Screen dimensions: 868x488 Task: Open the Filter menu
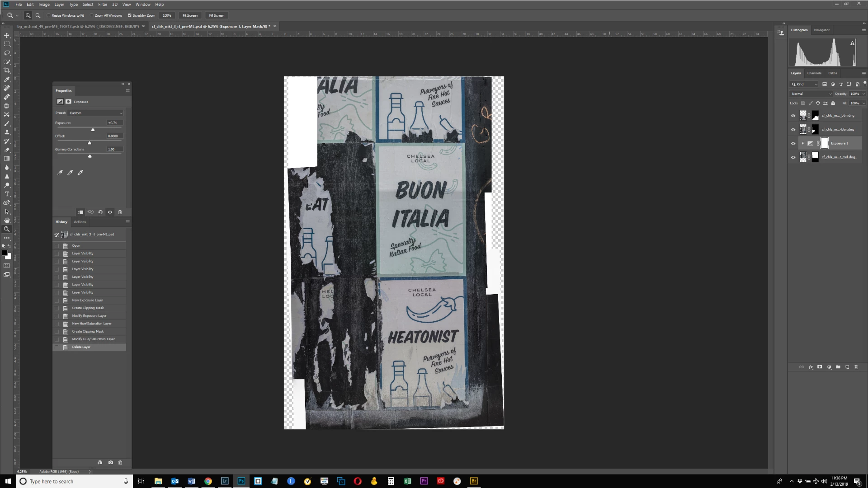[x=103, y=5]
